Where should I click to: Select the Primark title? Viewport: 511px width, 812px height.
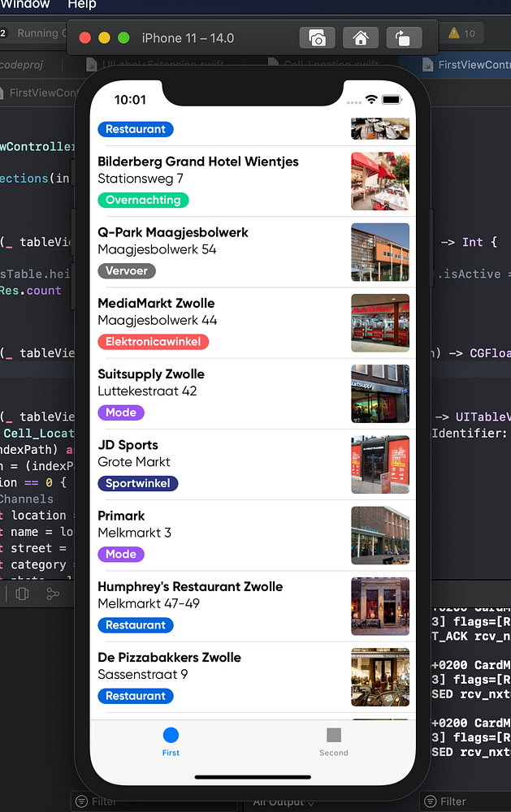coord(121,516)
